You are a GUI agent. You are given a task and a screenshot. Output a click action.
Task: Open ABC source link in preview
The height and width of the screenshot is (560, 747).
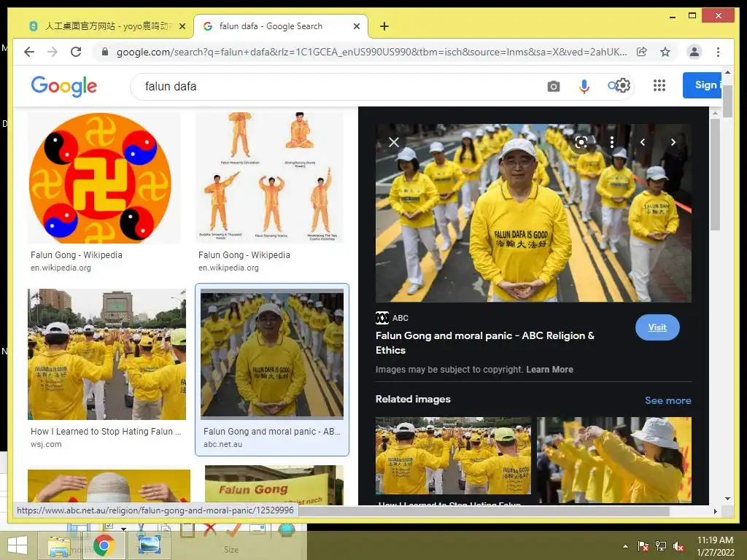[392, 318]
